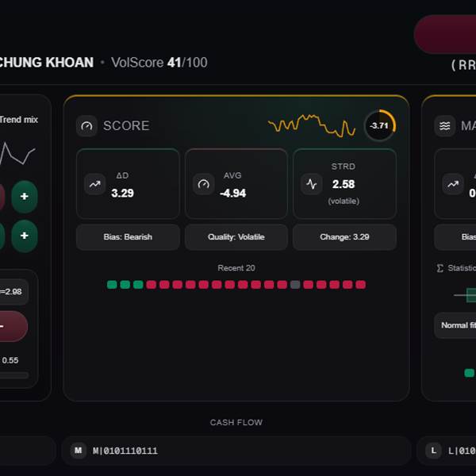Click the upper green plus button
This screenshot has width=476, height=476.
[25, 197]
